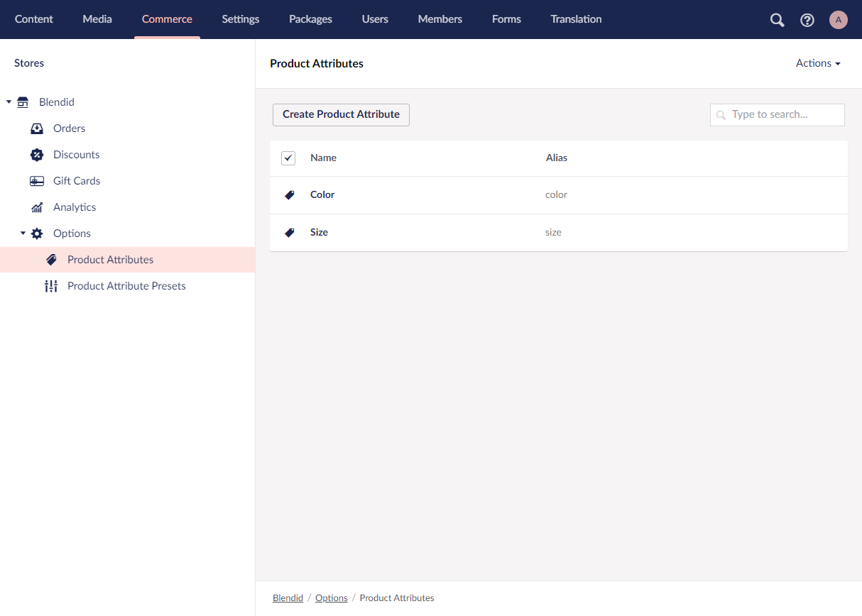Open the help question mark icon
This screenshot has height=616, width=862.
(807, 20)
